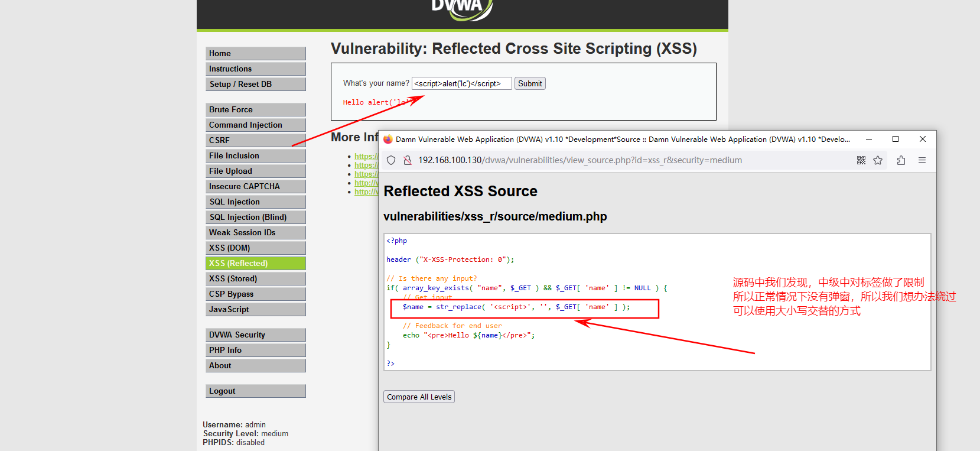This screenshot has width=980, height=451.
Task: Click the Submit button
Action: 530,83
